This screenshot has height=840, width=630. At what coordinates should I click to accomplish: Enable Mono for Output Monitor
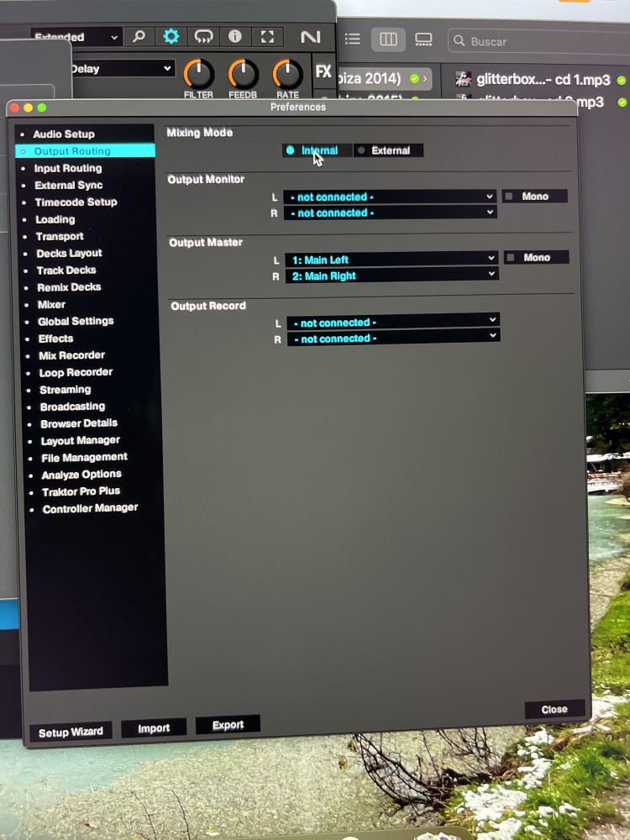[x=534, y=196]
